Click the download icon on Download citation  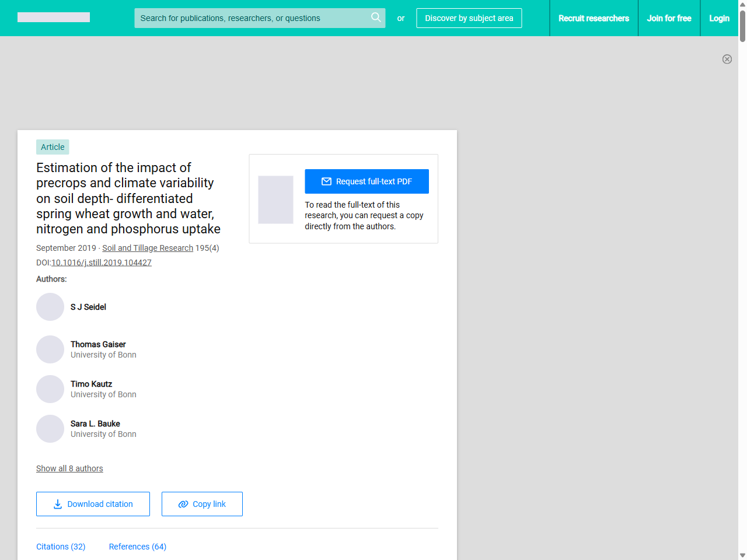57,503
